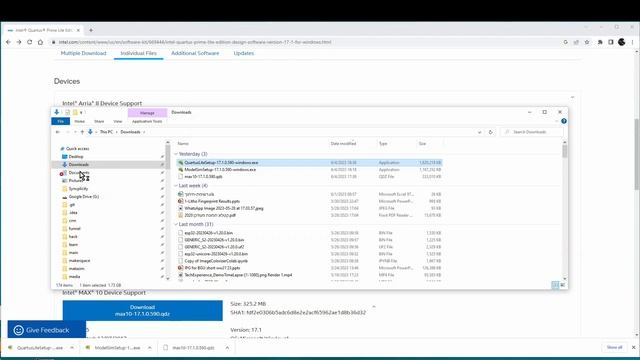Select the makerspace folder in navigation pane

click(x=79, y=260)
